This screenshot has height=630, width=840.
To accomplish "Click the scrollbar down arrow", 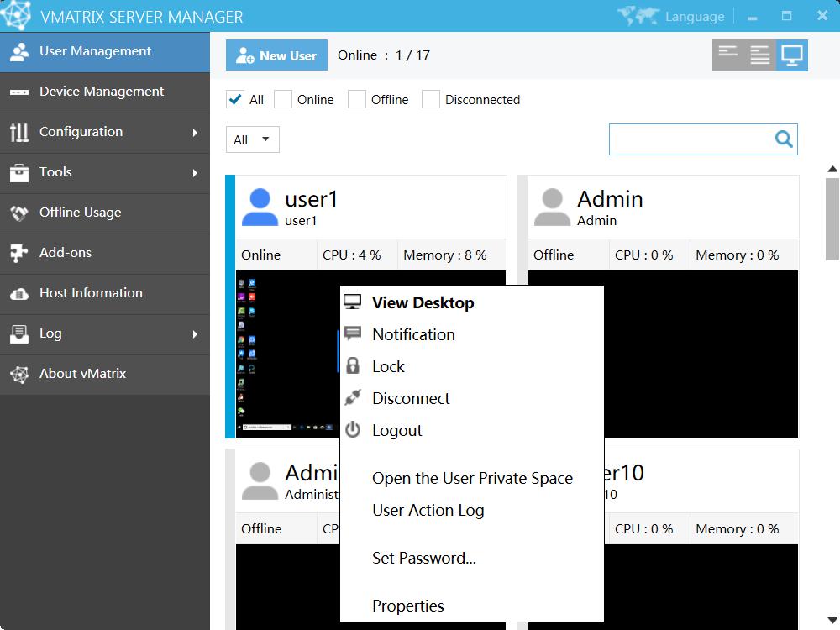I will 832,621.
